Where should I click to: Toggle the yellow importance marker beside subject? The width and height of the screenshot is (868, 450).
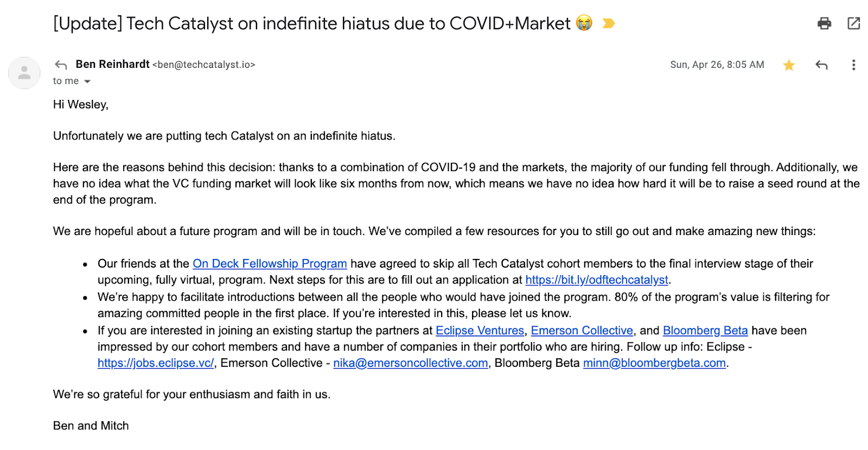coord(609,23)
